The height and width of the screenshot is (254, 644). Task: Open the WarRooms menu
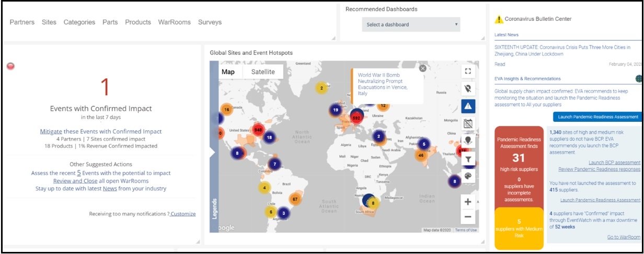175,22
